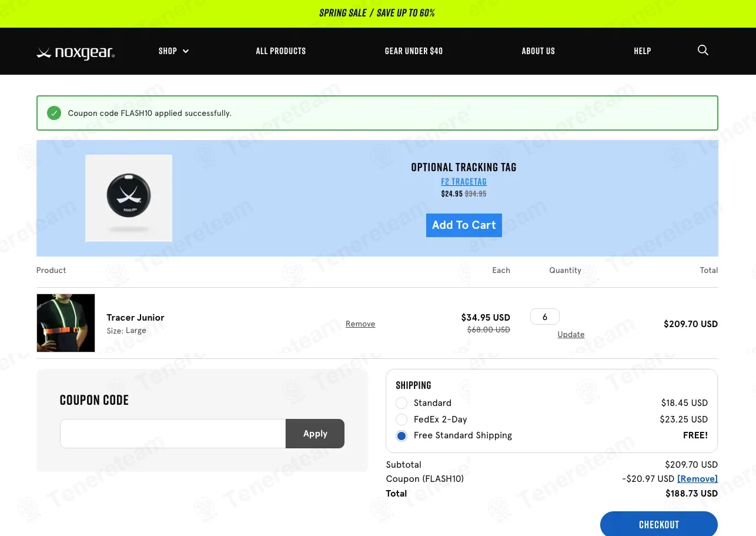Add the tracking tag to cart

(x=464, y=225)
